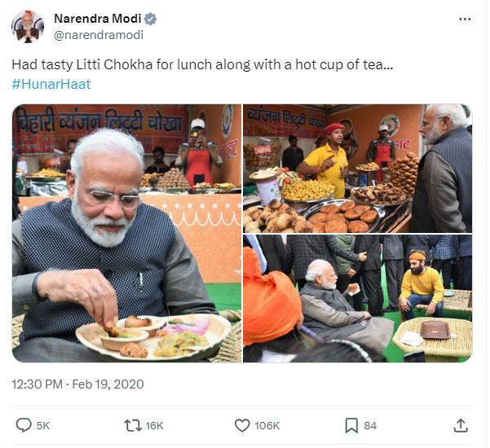
Task: Open the profile avatar picture
Action: pyautogui.click(x=28, y=27)
